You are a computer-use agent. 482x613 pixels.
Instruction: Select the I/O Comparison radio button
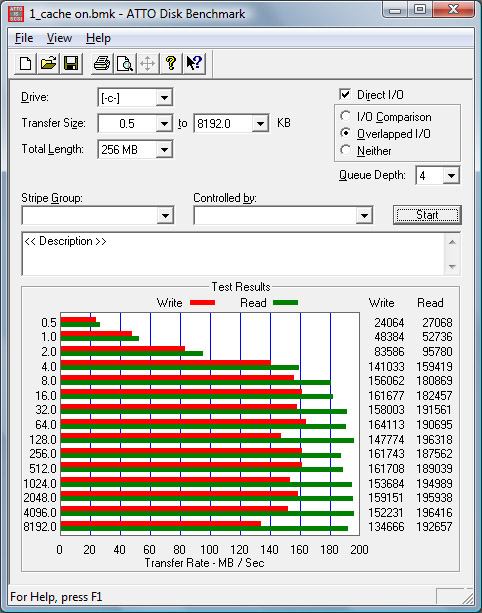point(345,116)
